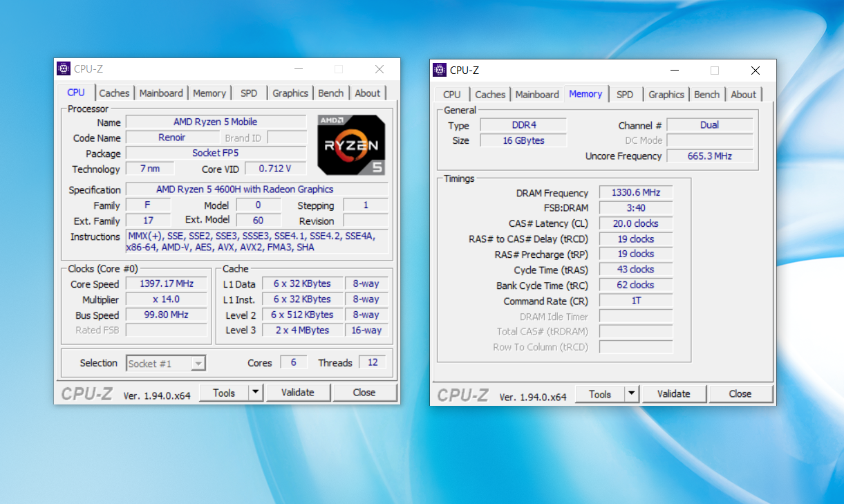
Task: Click the Bus Speed value 99.80 MHz
Action: tap(166, 315)
